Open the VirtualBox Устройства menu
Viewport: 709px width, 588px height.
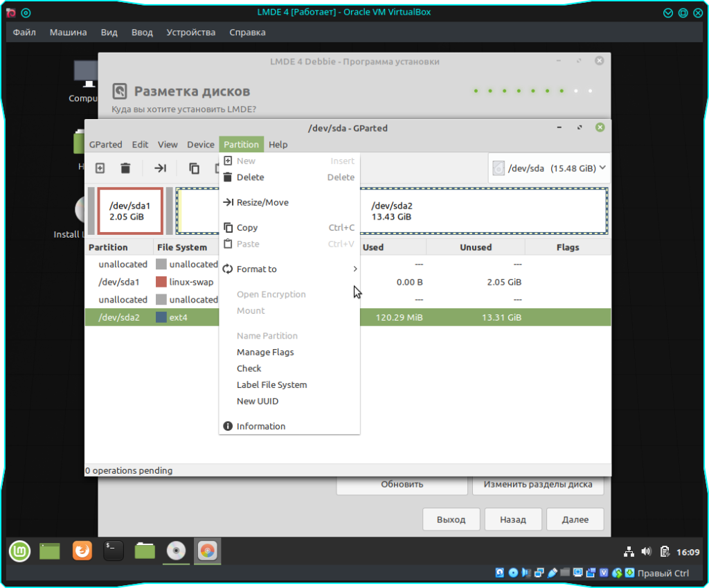191,33
